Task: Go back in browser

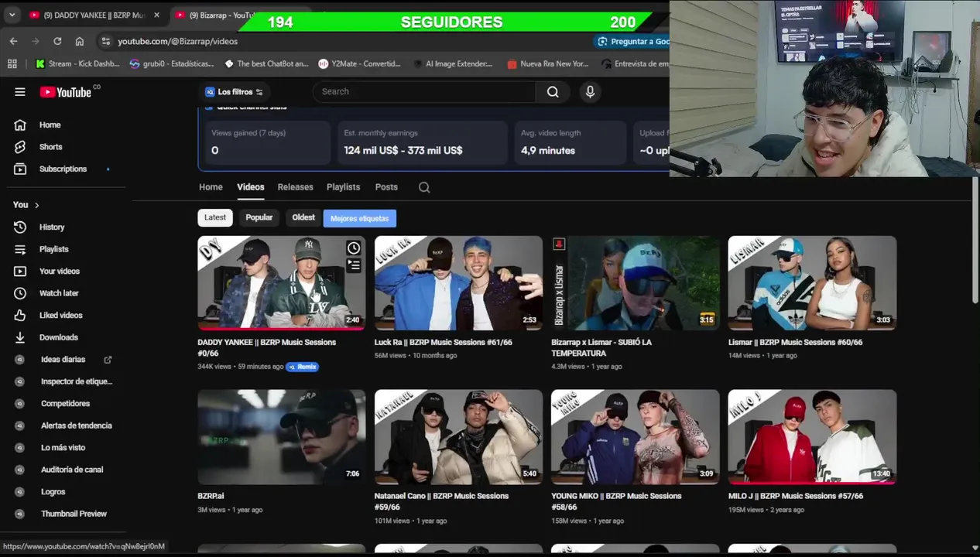Action: pos(13,41)
